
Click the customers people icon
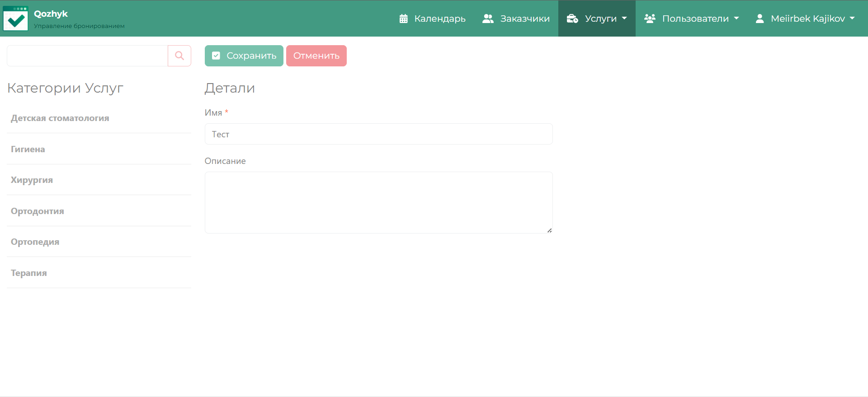coord(488,19)
